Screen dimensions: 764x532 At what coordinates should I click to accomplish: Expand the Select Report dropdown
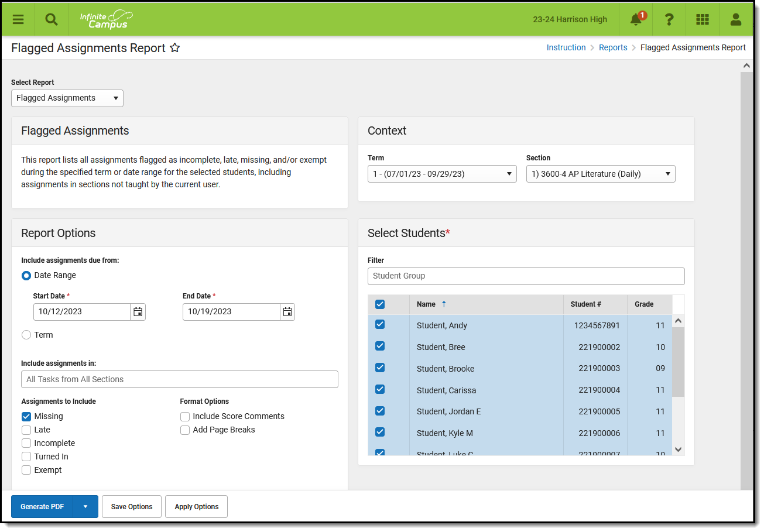67,98
